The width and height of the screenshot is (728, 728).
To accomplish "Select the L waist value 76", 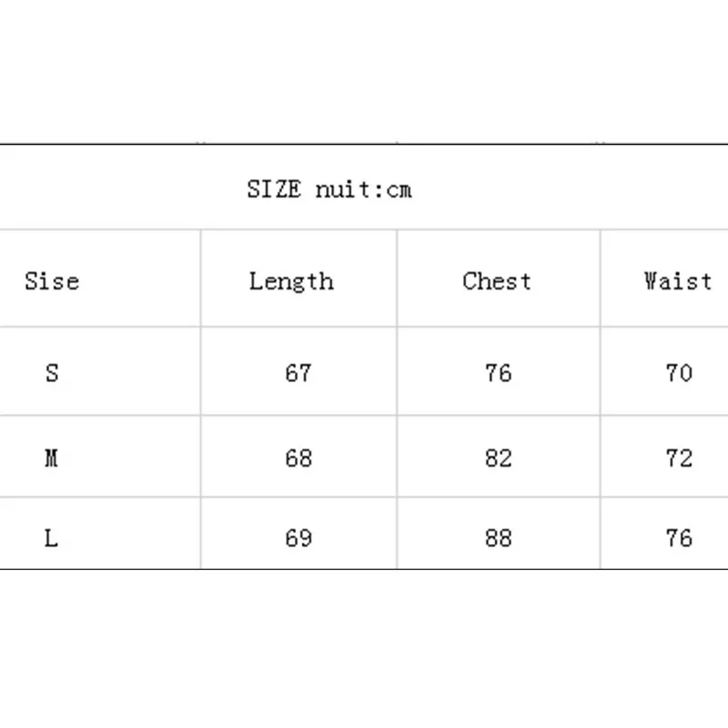I will pyautogui.click(x=679, y=539).
